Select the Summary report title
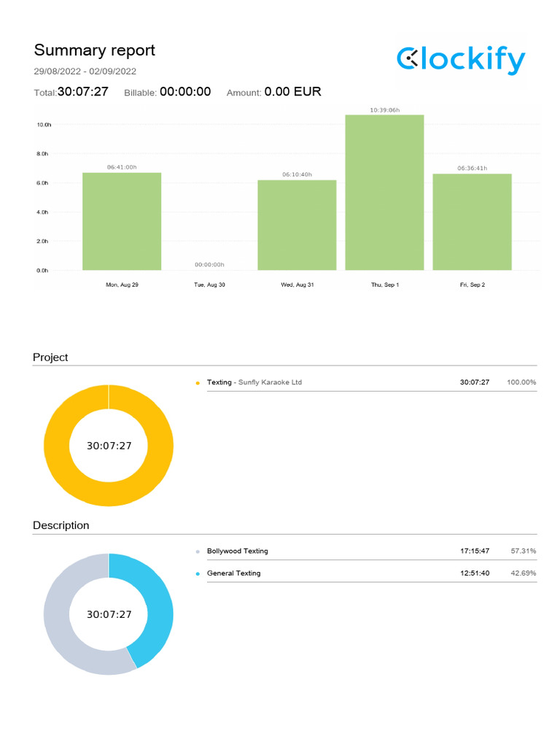The height and width of the screenshot is (747, 560). (x=94, y=50)
